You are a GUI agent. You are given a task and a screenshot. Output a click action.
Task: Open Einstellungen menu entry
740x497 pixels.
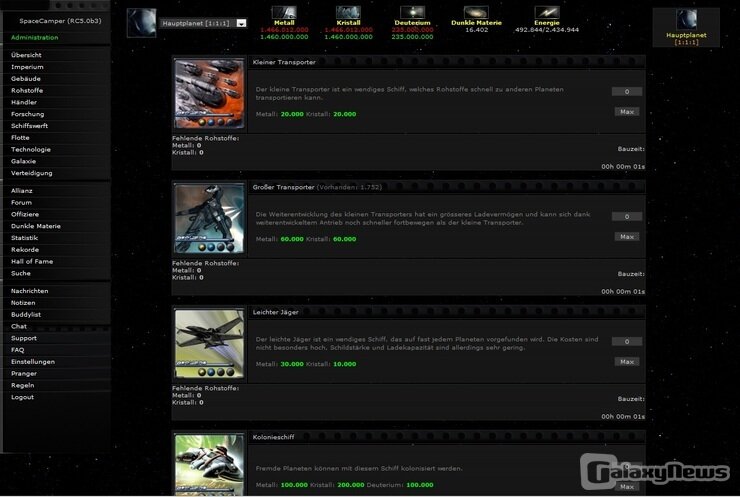click(33, 362)
